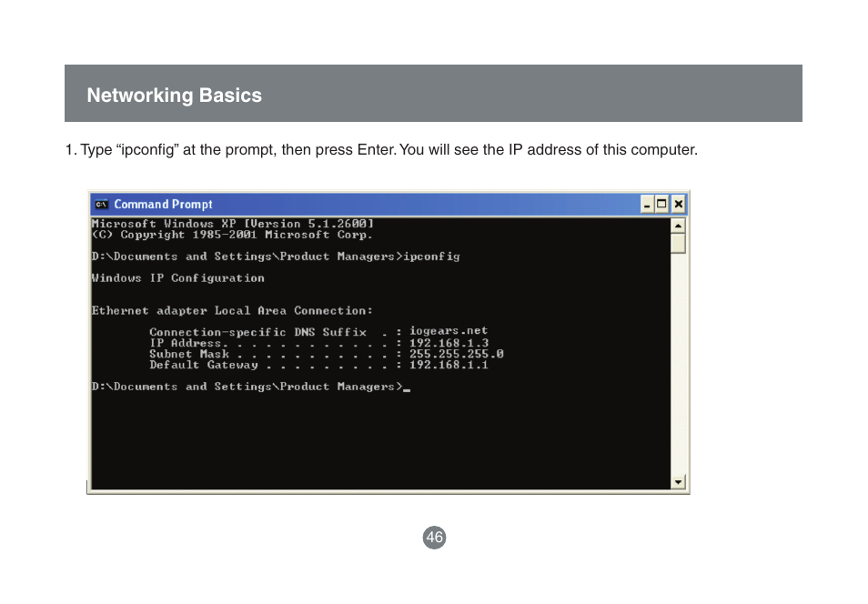868x604 pixels.
Task: Click the Subnet Mask label
Action: click(x=189, y=354)
